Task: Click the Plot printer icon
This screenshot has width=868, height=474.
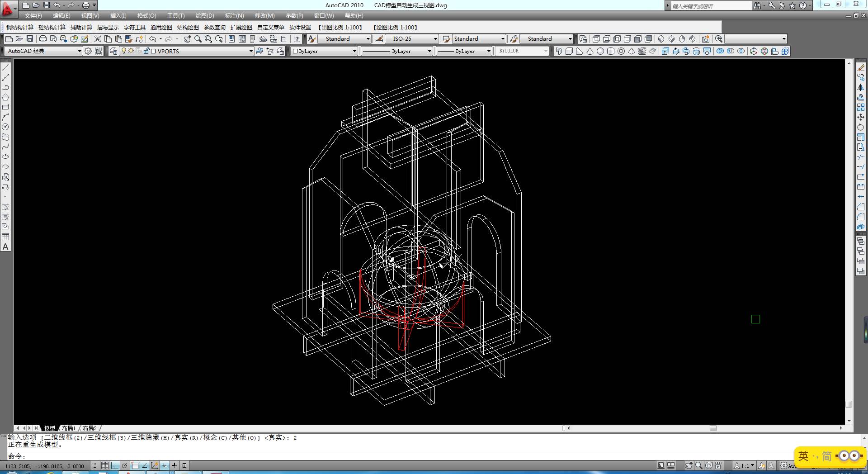Action: pos(43,39)
